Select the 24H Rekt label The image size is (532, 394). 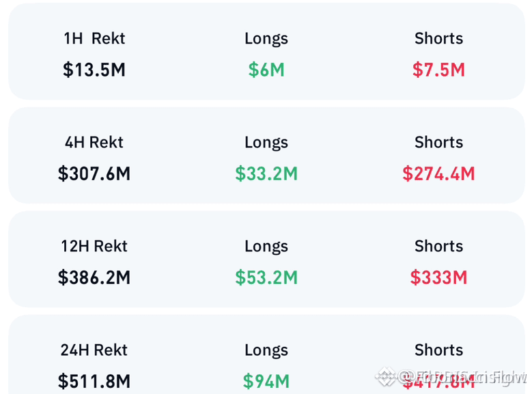[94, 350]
